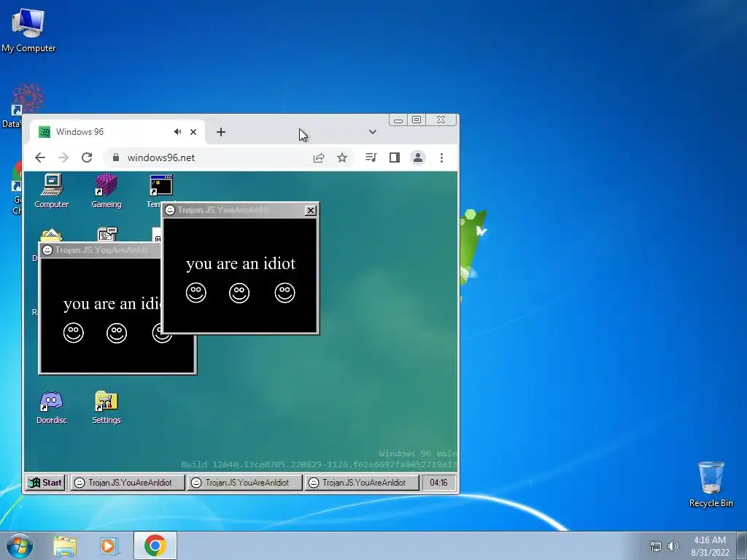Open the Computer icon in Windows 96
This screenshot has height=560, width=747.
(52, 191)
